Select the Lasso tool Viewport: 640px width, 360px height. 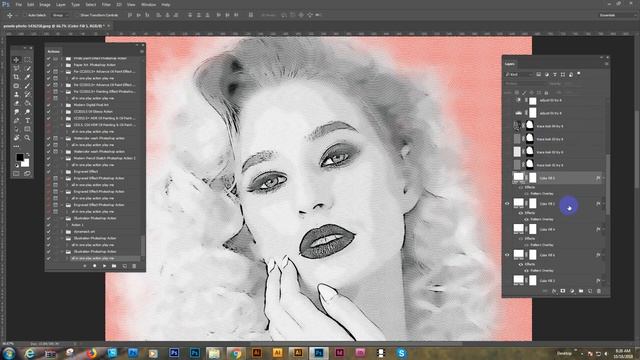16,68
